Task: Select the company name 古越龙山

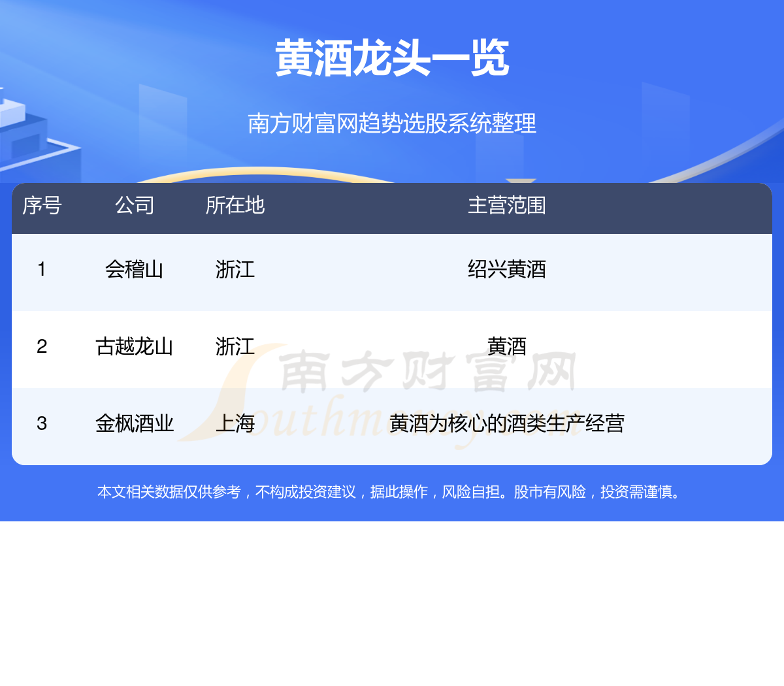Action: tap(135, 346)
